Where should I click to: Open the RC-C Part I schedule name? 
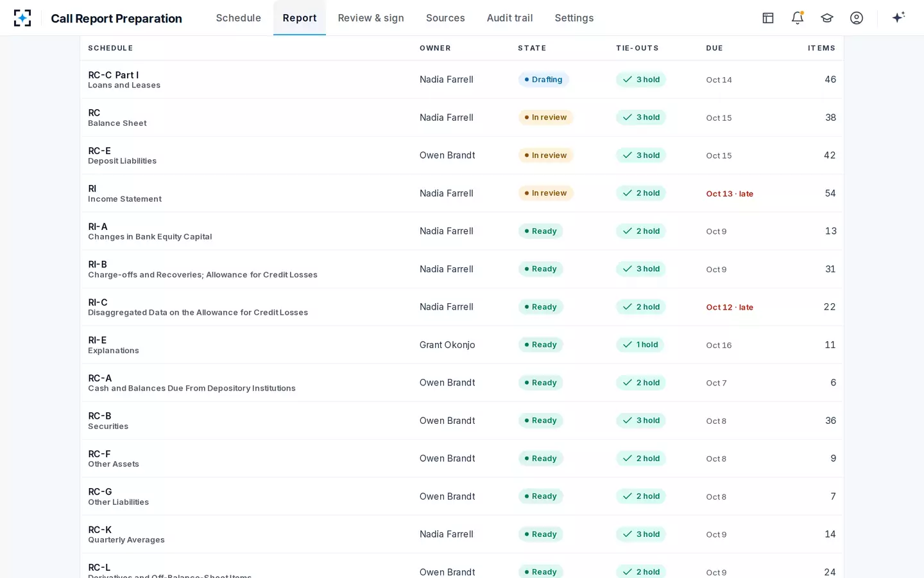(x=113, y=75)
